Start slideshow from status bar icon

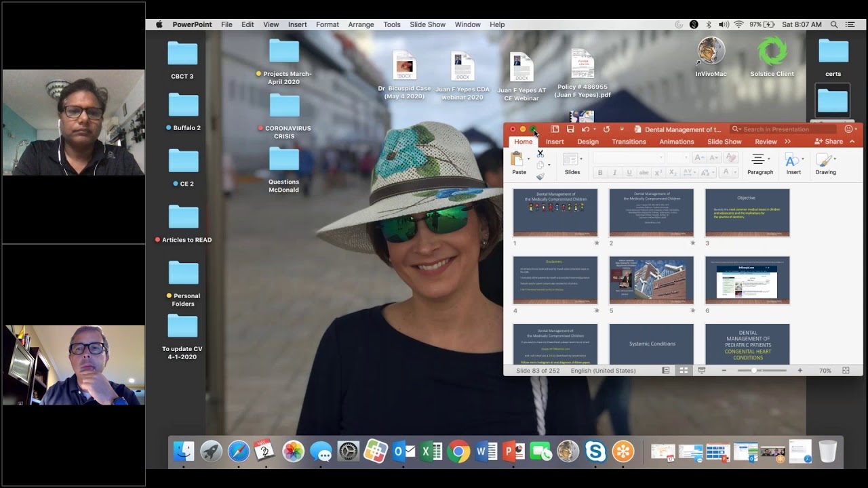[702, 371]
